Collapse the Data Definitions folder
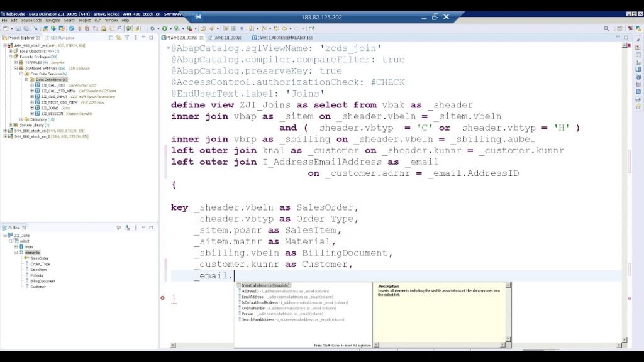644x362 pixels. pyautogui.click(x=26, y=80)
